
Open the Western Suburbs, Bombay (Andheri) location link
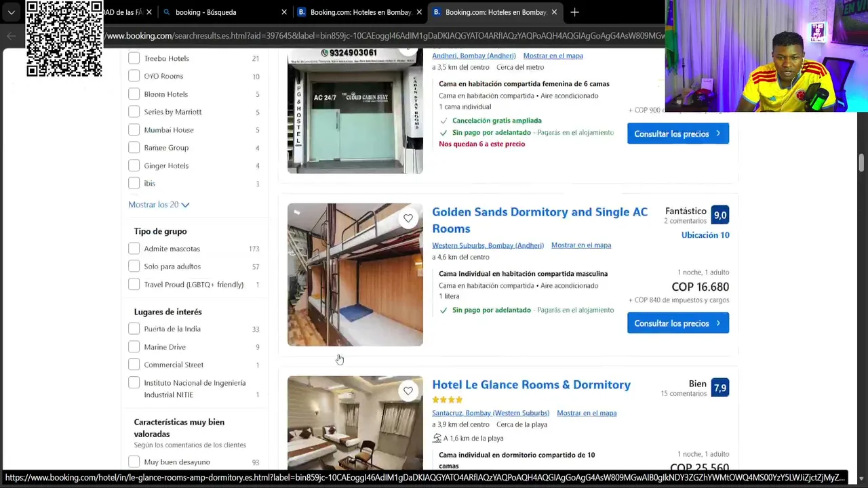(488, 245)
